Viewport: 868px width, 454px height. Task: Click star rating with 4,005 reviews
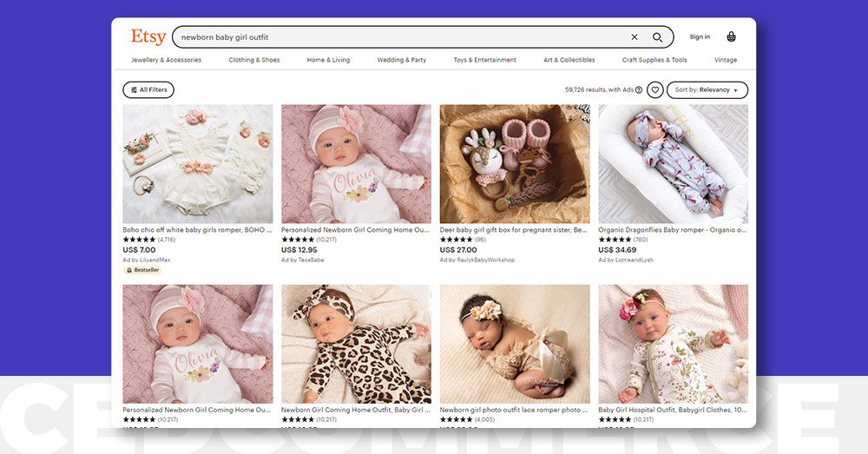pyautogui.click(x=467, y=419)
